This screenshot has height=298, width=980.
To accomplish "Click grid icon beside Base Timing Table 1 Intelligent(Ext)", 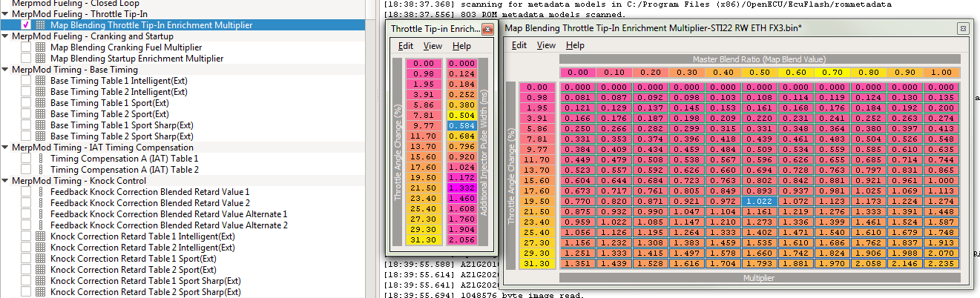I will 41,81.
